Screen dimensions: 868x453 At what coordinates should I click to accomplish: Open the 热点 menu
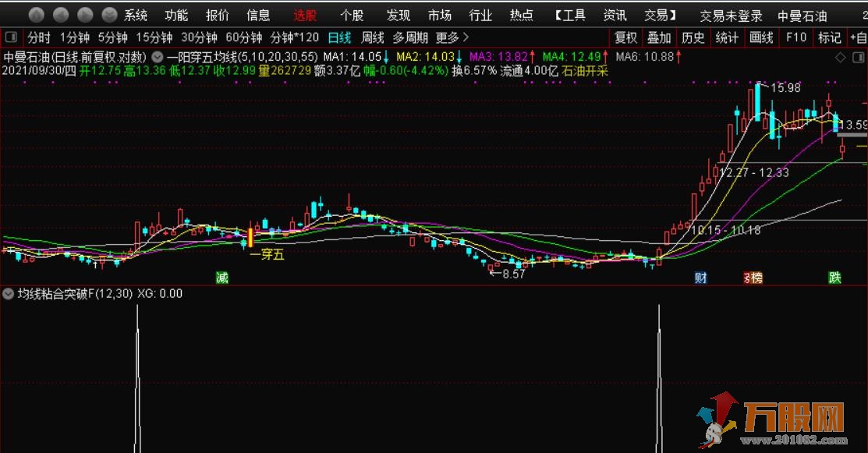(522, 16)
